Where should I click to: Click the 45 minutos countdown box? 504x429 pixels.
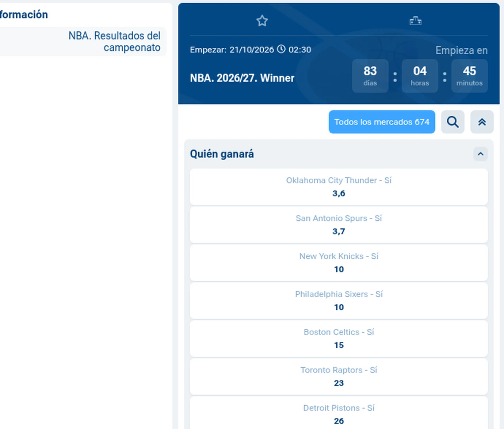click(x=469, y=76)
